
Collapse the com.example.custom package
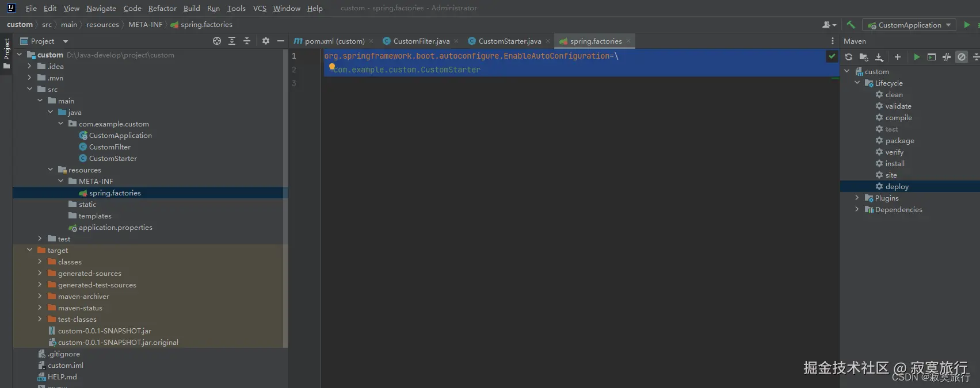60,124
